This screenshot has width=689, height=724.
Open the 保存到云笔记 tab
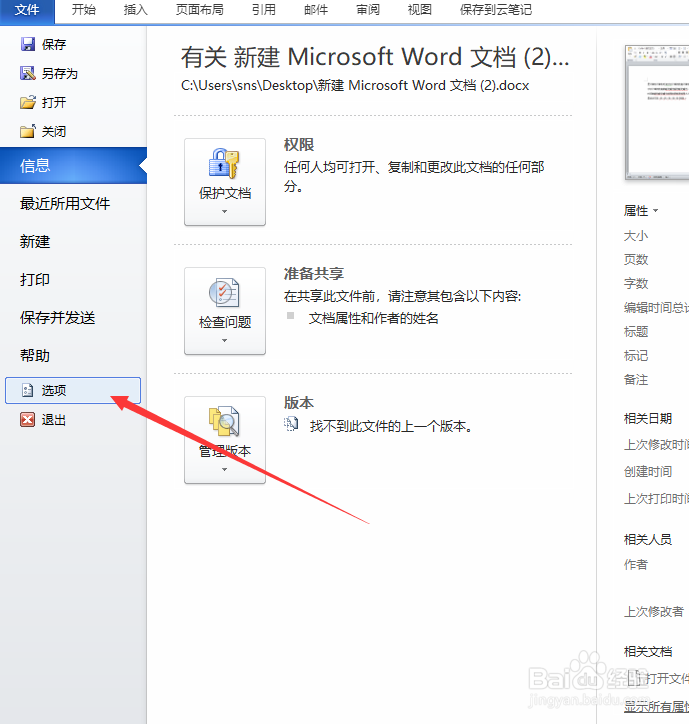(x=496, y=10)
